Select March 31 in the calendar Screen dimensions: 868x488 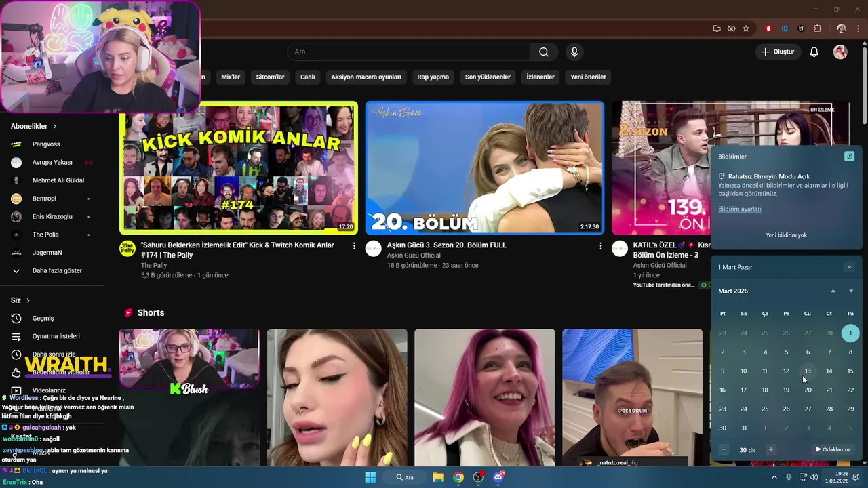(x=744, y=428)
